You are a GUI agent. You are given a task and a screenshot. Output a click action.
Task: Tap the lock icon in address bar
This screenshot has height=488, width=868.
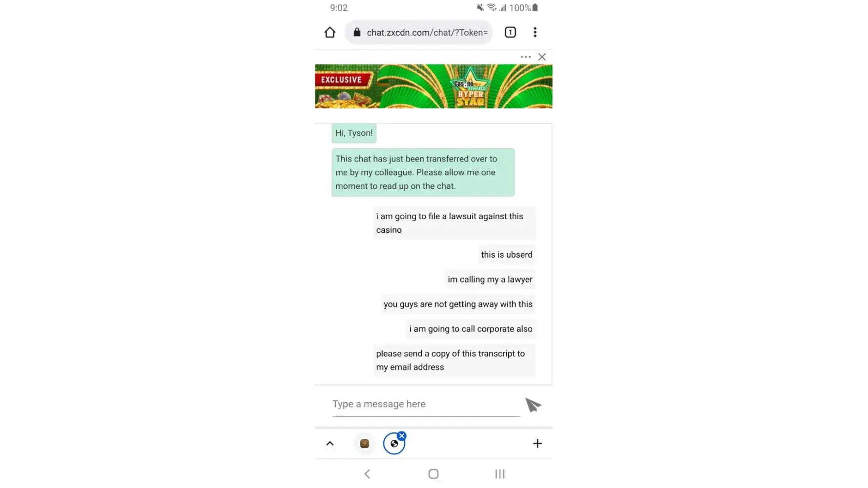(x=357, y=32)
